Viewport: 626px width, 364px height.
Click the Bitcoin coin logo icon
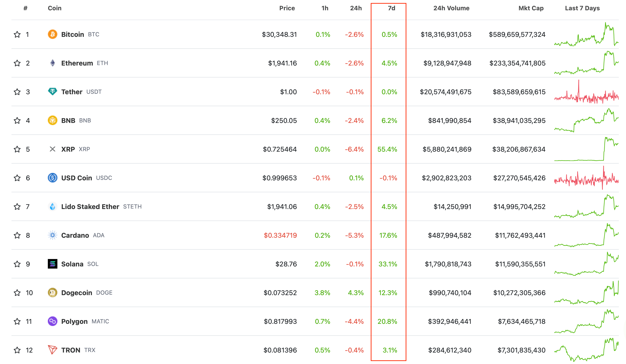point(52,34)
